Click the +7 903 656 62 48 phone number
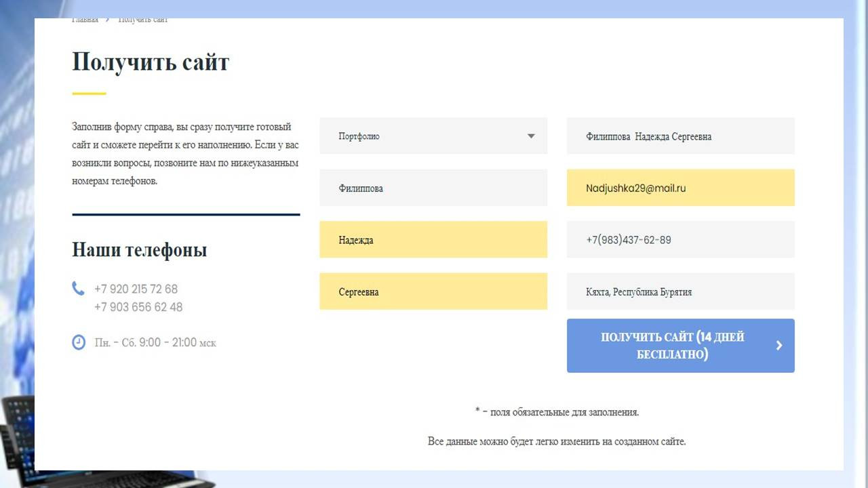 (138, 307)
